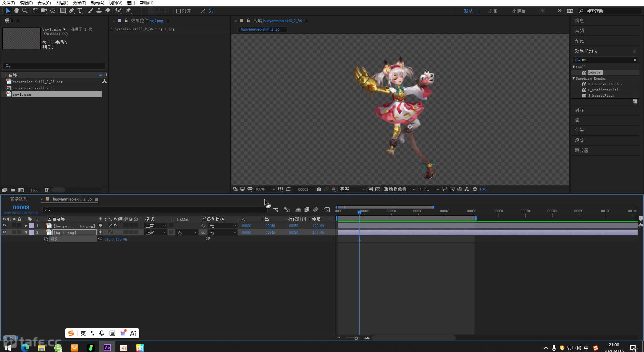The width and height of the screenshot is (644, 352).
Task: Open the 100% magnification dropdown
Action: pyautogui.click(x=265, y=189)
